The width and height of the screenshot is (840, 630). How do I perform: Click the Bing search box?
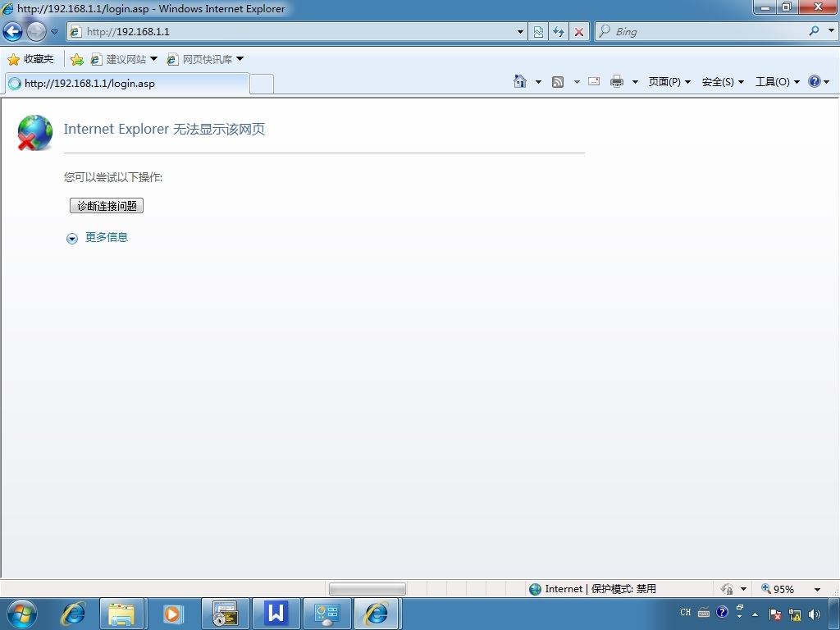[702, 32]
